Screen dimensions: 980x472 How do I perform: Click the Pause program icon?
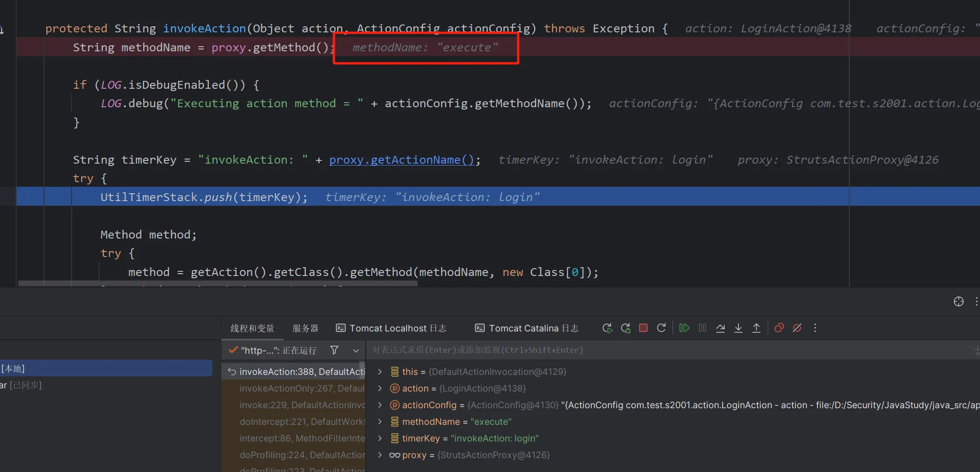702,328
